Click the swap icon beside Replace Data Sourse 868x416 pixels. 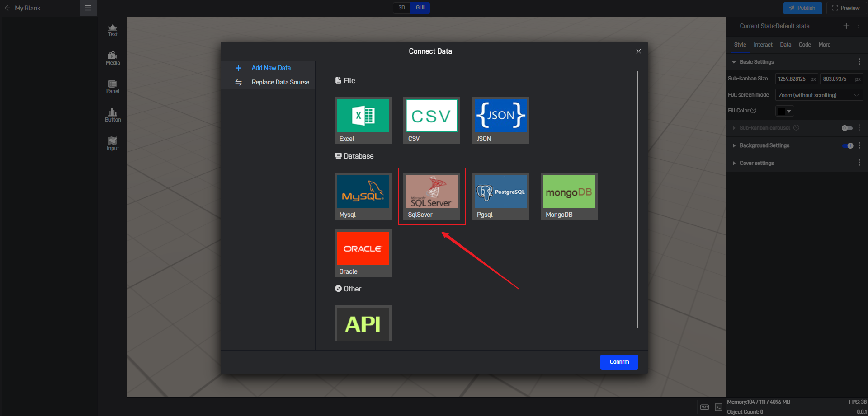click(x=238, y=83)
